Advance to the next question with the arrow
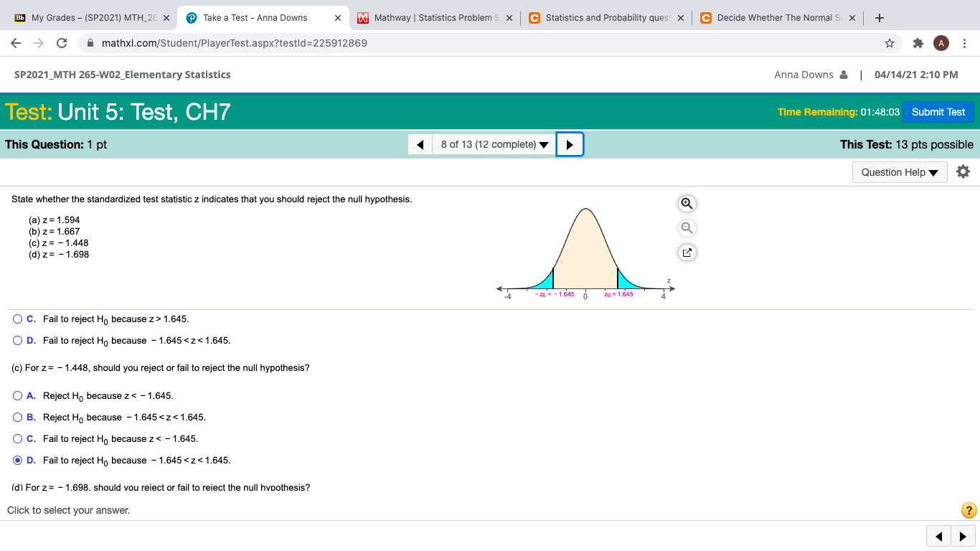The width and height of the screenshot is (980, 551). pos(570,143)
